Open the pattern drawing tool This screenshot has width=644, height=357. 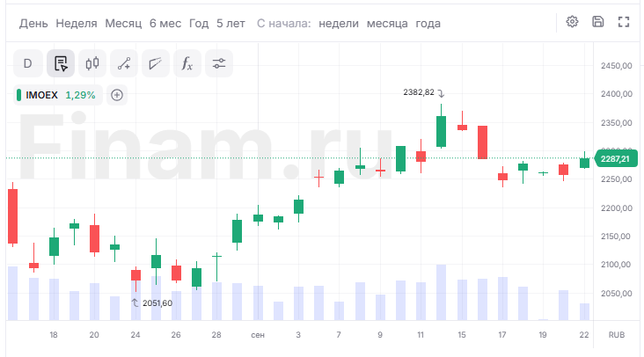(156, 63)
